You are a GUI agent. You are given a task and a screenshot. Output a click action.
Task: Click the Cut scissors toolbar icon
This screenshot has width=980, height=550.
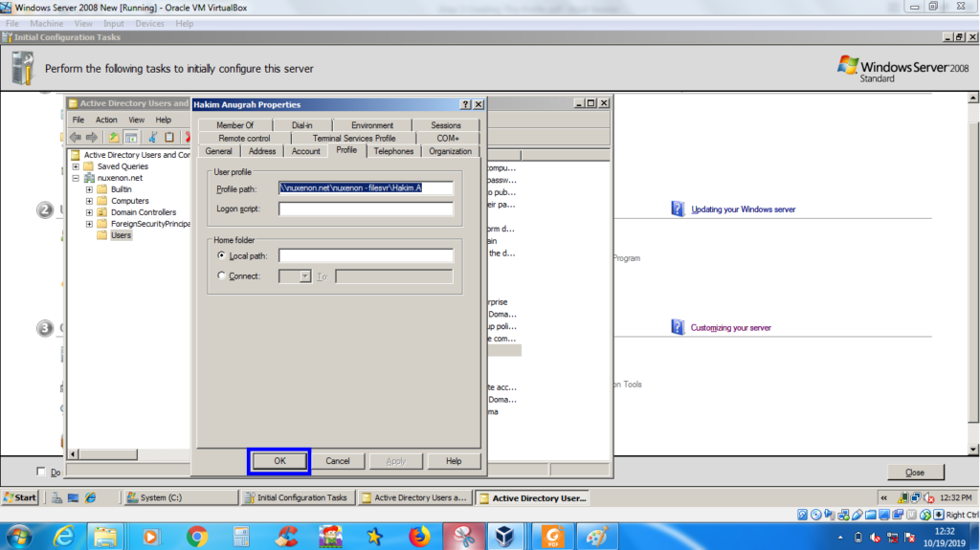152,137
